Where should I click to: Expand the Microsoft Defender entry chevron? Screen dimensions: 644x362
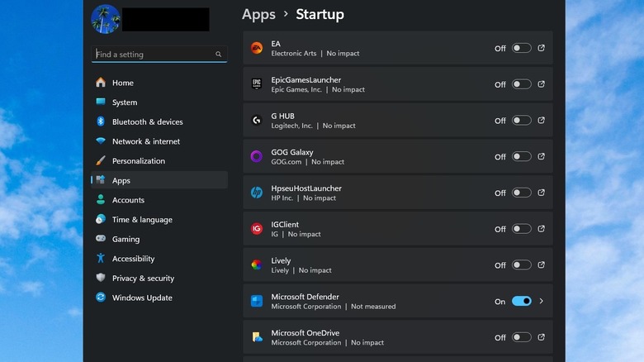(x=542, y=302)
